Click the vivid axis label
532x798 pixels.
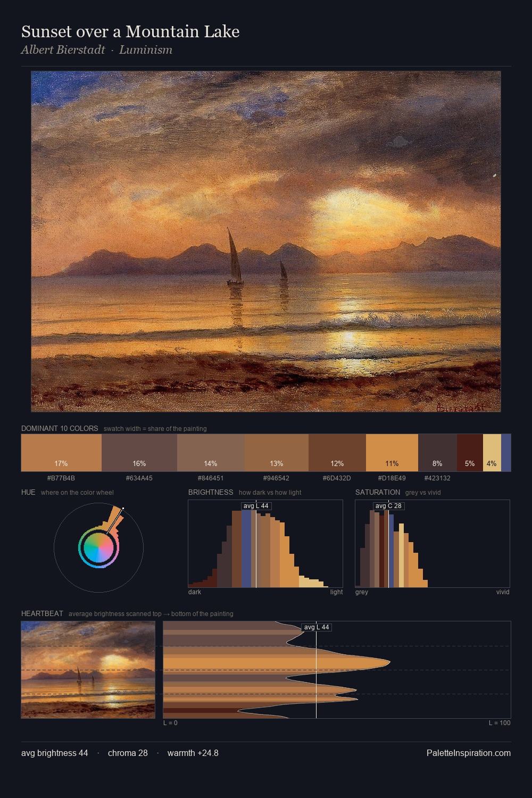tap(503, 592)
